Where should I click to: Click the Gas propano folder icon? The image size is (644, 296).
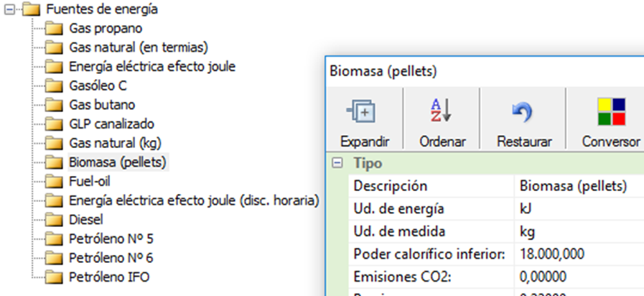[53, 28]
